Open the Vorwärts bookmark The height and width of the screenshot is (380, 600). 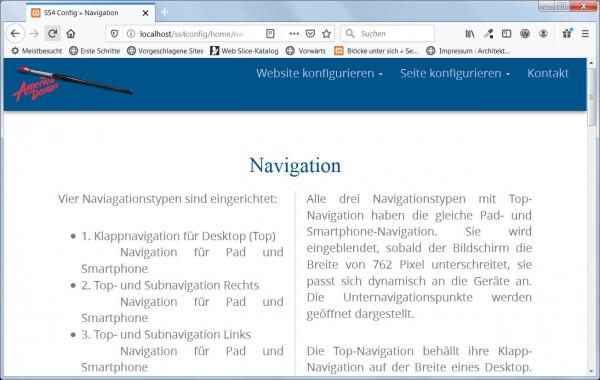coord(306,51)
